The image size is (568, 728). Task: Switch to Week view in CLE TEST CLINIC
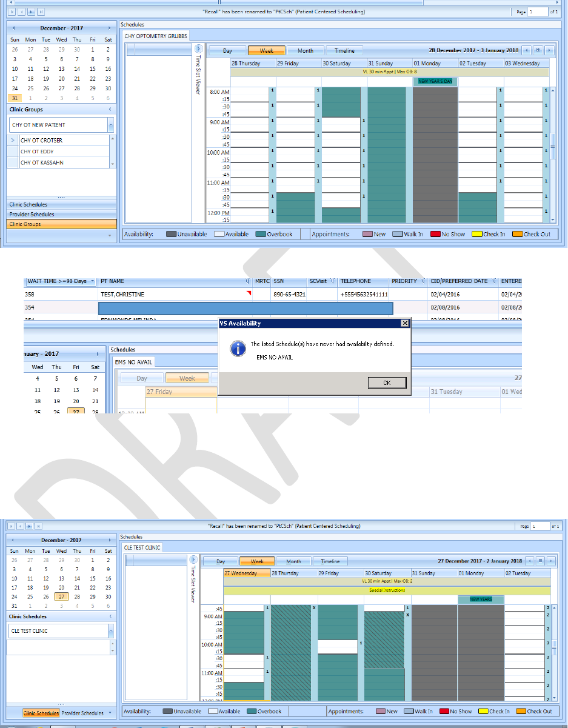click(257, 561)
